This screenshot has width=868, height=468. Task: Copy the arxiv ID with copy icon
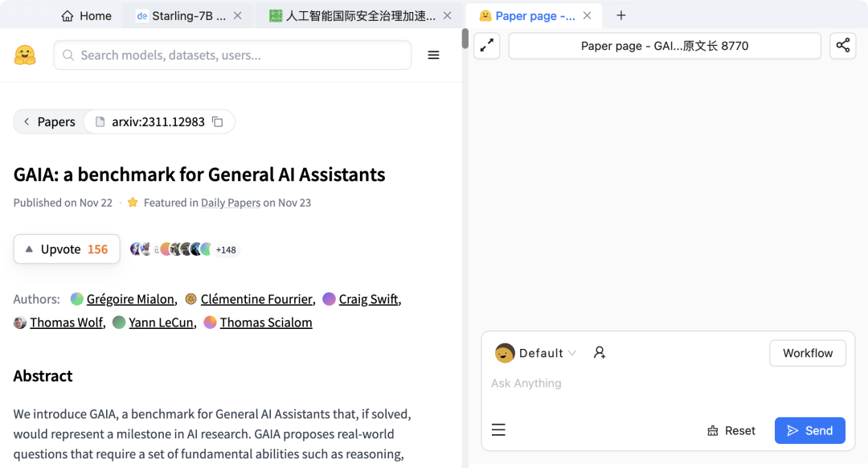217,121
